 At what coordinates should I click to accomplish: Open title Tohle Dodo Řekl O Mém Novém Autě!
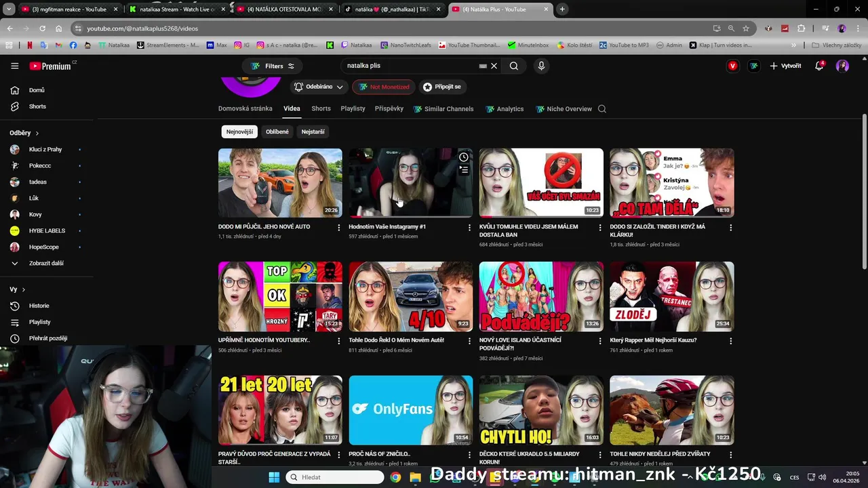coord(396,340)
